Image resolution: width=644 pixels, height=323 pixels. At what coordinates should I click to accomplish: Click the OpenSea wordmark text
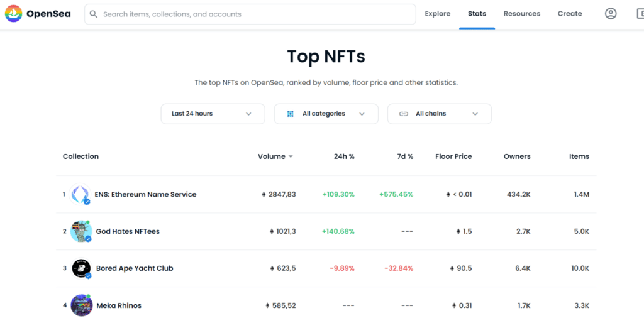tap(48, 14)
